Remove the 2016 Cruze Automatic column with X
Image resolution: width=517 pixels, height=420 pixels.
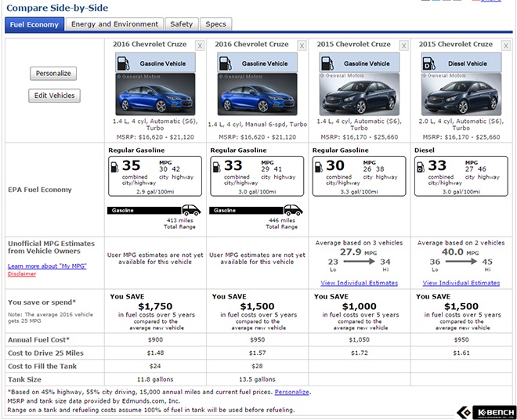[x=200, y=46]
